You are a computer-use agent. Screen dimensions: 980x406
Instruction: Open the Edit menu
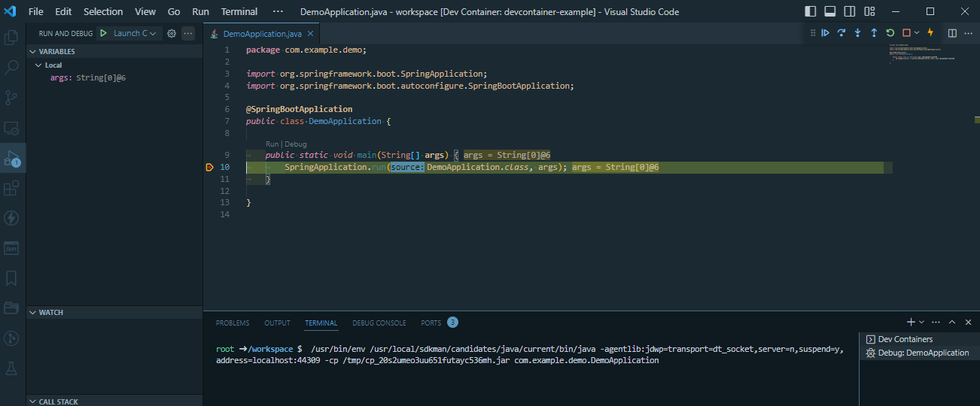63,11
